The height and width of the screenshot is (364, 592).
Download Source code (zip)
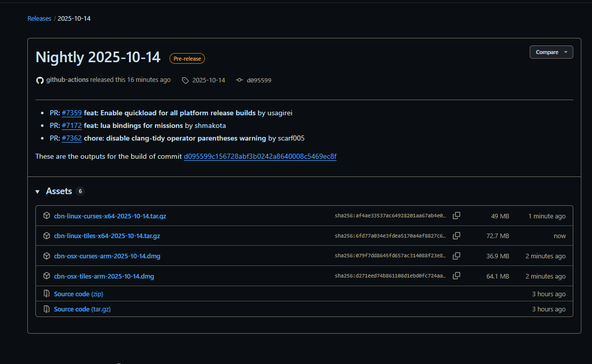pos(78,294)
